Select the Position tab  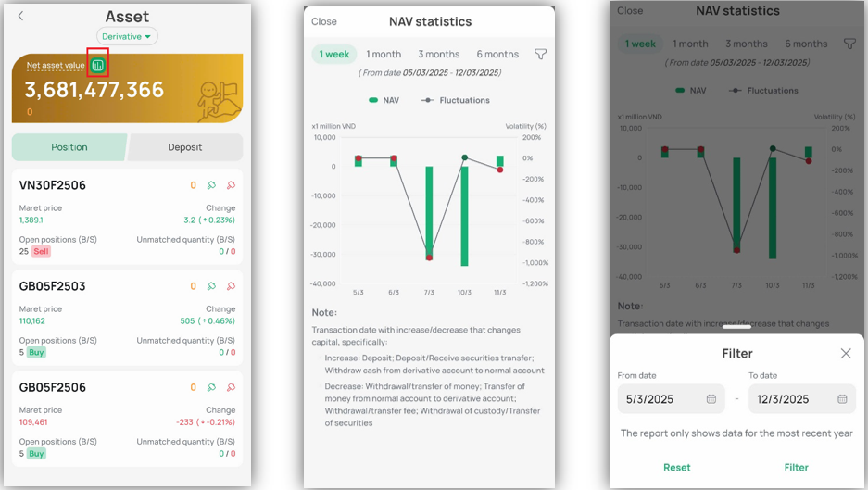pos(69,147)
